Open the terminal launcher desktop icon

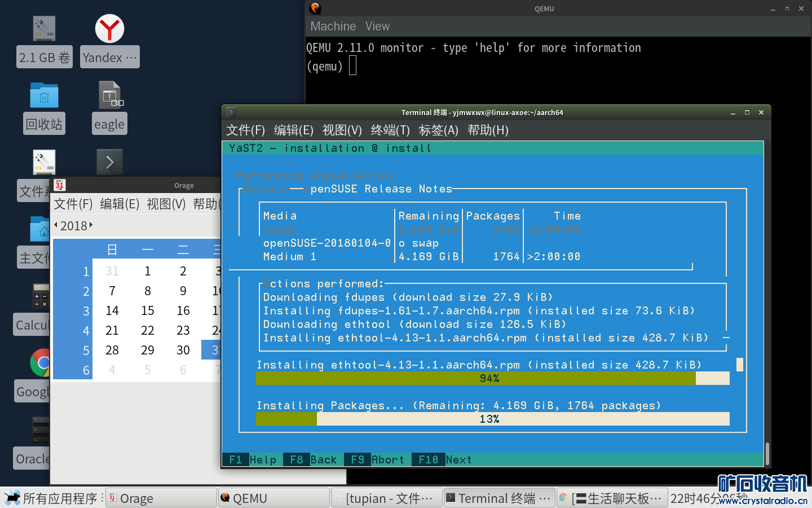tap(109, 162)
